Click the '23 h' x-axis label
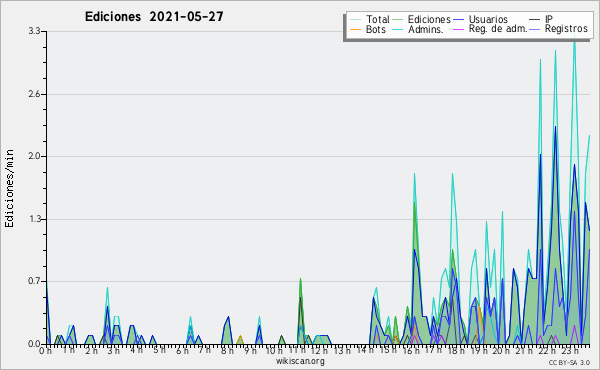Screen dimensions: 600x370 570,351
